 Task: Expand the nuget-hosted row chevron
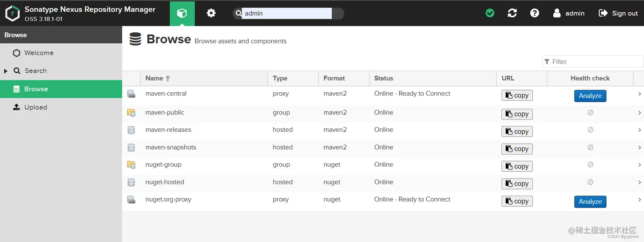(639, 182)
